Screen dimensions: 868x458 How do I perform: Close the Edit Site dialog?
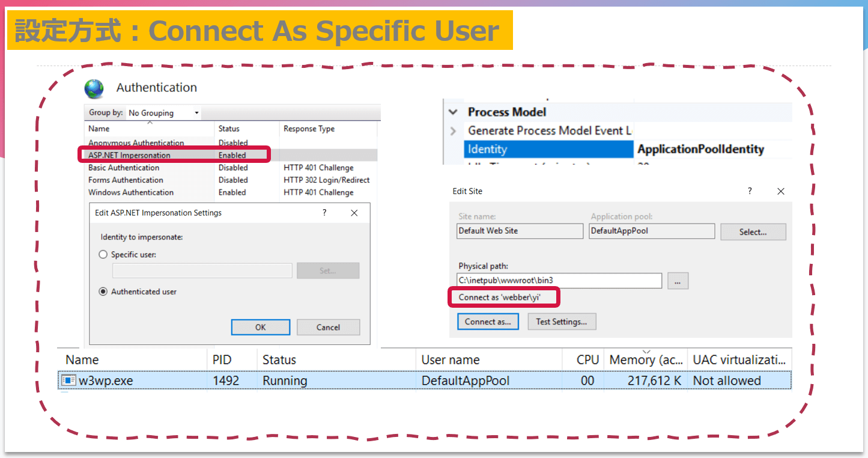coord(781,191)
